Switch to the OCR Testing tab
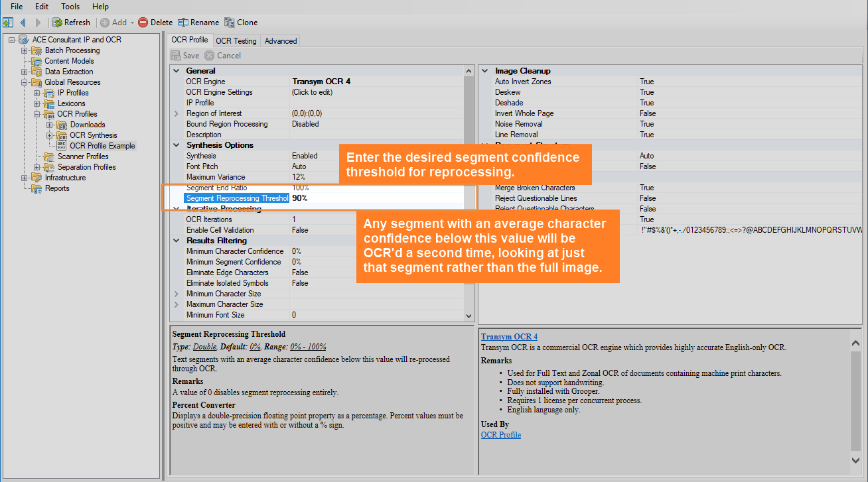 pyautogui.click(x=236, y=41)
